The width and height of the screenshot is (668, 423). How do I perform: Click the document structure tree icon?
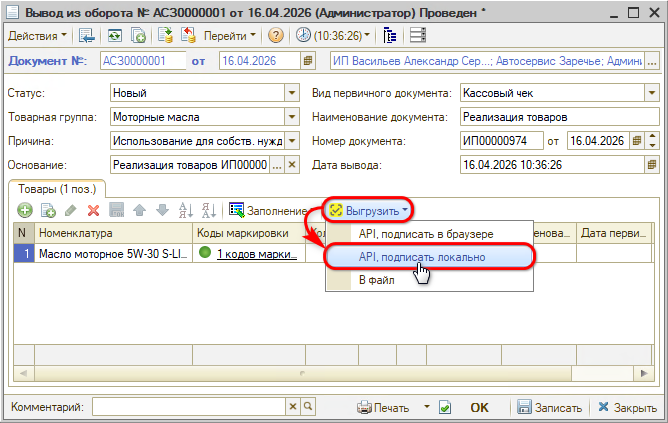(390, 35)
